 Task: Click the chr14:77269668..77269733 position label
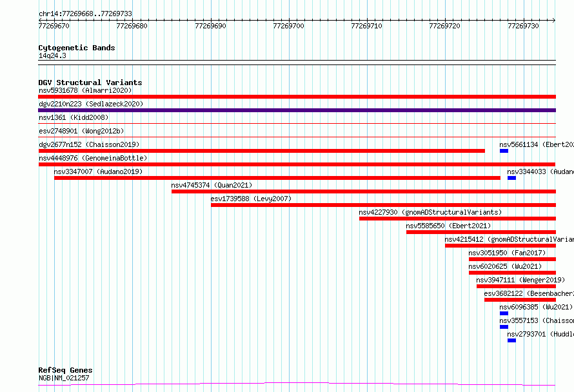(x=85, y=14)
